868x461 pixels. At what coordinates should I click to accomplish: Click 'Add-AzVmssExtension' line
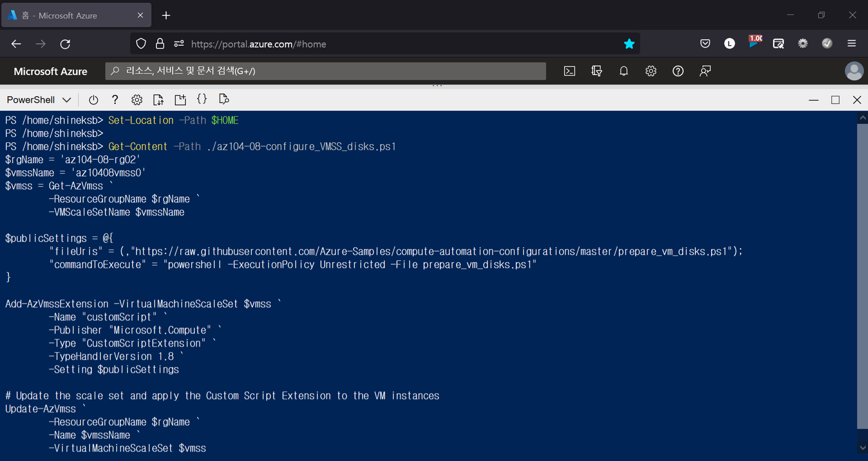[x=143, y=304]
